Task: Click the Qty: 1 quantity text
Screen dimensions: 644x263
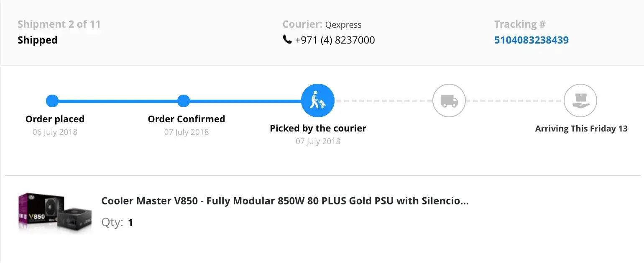Action: [117, 222]
